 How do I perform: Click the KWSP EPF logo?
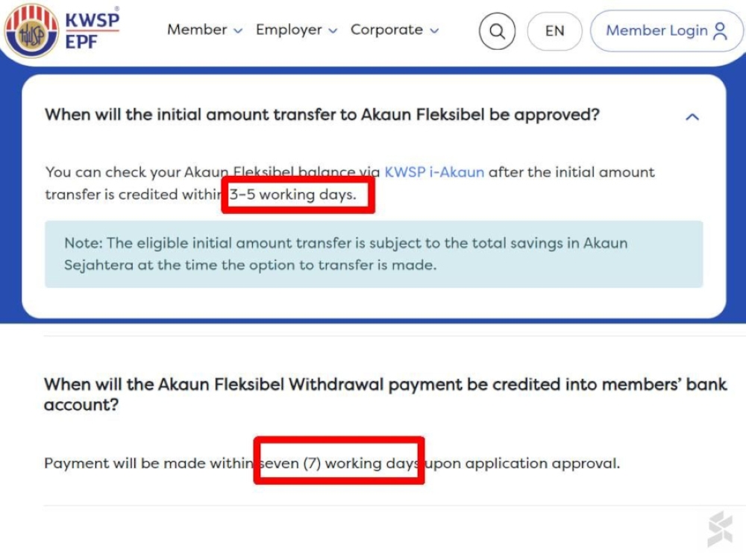coord(61,31)
